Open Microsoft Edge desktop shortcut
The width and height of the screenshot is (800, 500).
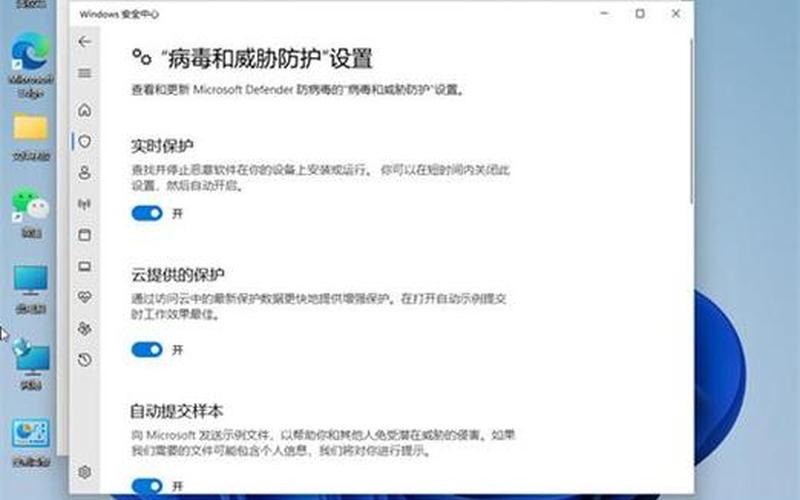click(x=31, y=65)
